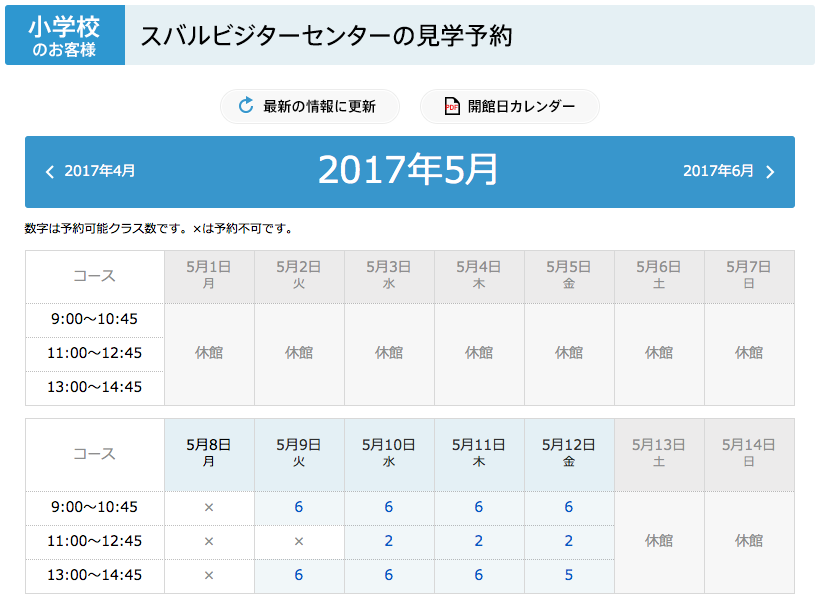Open the 2017年4月 link
This screenshot has width=835, height=605.
[x=100, y=171]
